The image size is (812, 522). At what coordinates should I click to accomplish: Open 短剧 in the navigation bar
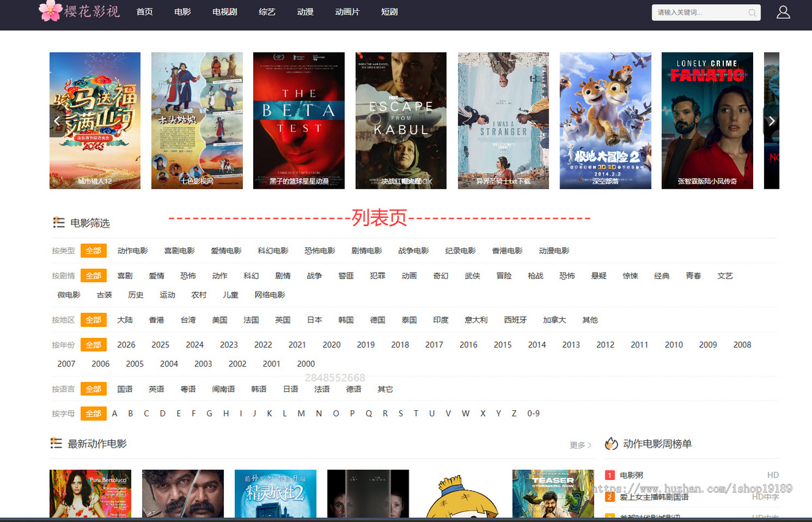[x=389, y=12]
